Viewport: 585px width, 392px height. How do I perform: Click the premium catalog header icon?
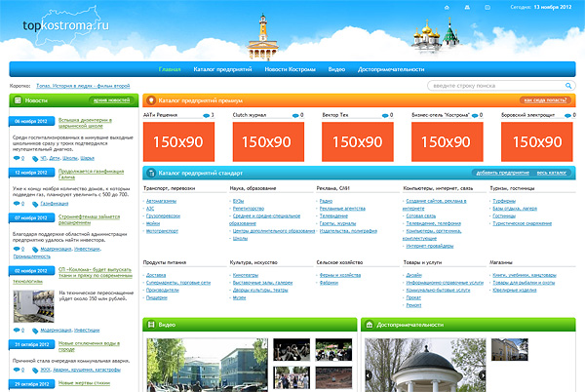click(150, 100)
